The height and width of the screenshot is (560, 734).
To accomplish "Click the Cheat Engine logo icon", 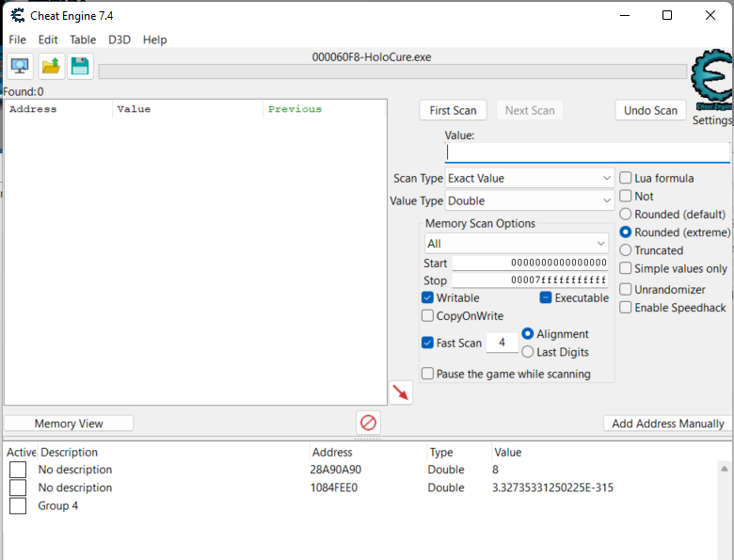I will coord(710,85).
